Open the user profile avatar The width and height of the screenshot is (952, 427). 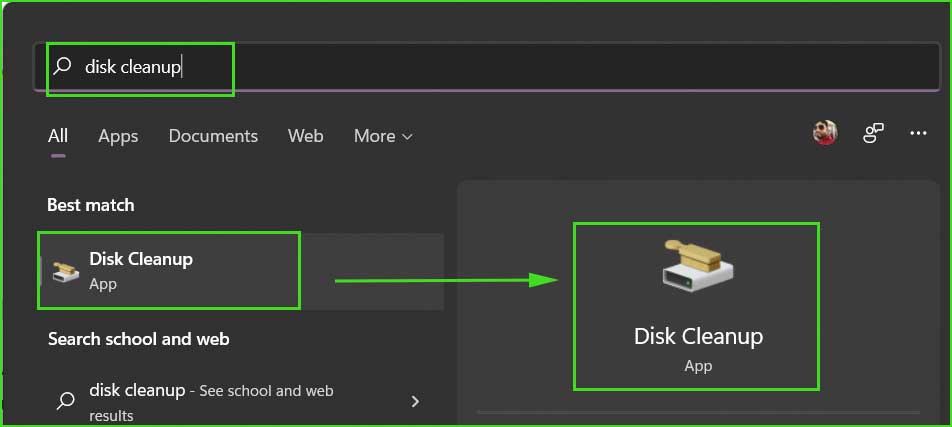click(825, 132)
